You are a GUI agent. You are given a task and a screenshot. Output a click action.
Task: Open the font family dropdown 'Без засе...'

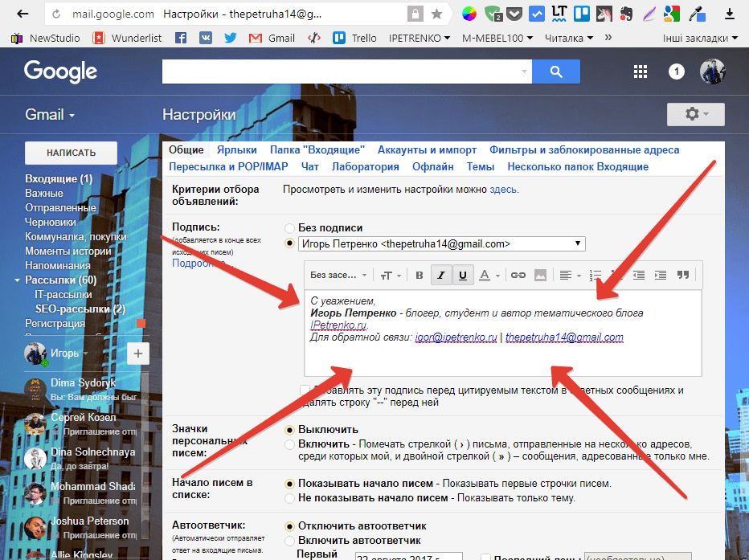click(338, 275)
